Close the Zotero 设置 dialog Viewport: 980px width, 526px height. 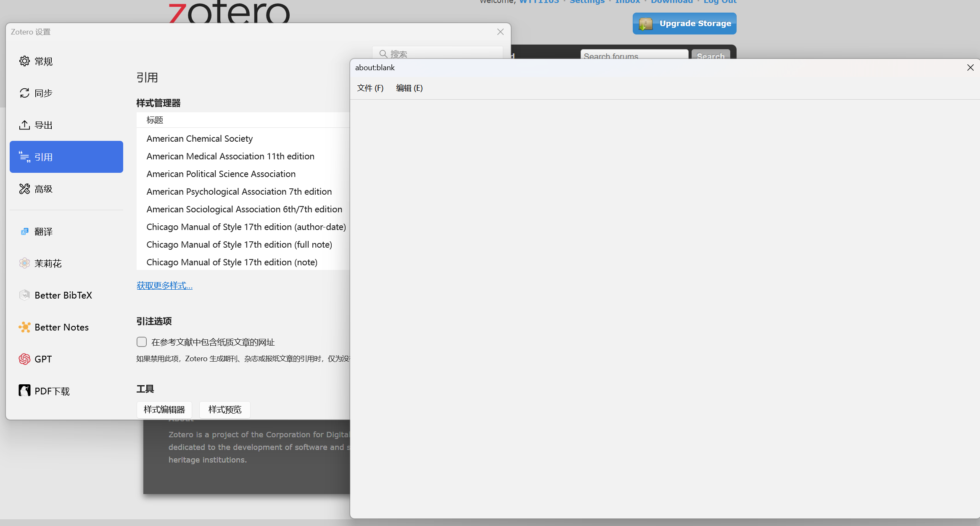pyautogui.click(x=500, y=32)
